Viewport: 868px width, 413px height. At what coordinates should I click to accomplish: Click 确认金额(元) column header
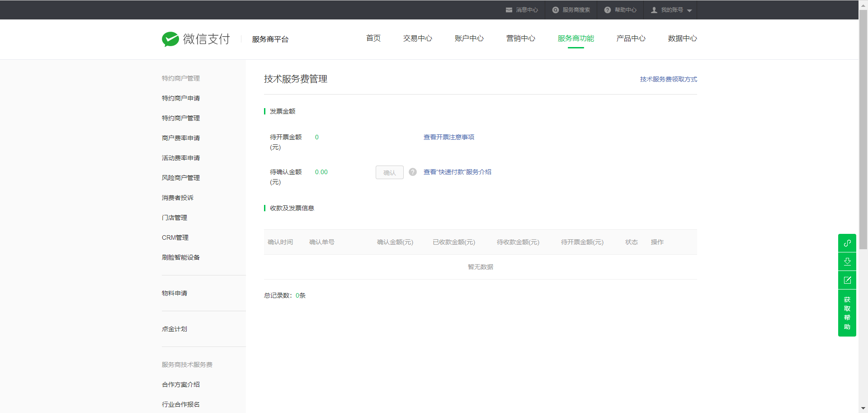tap(395, 242)
